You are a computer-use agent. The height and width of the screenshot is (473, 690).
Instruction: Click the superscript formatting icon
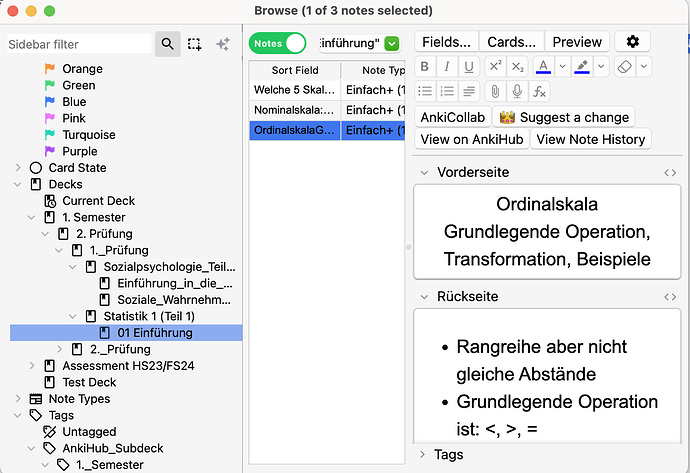coord(495,67)
